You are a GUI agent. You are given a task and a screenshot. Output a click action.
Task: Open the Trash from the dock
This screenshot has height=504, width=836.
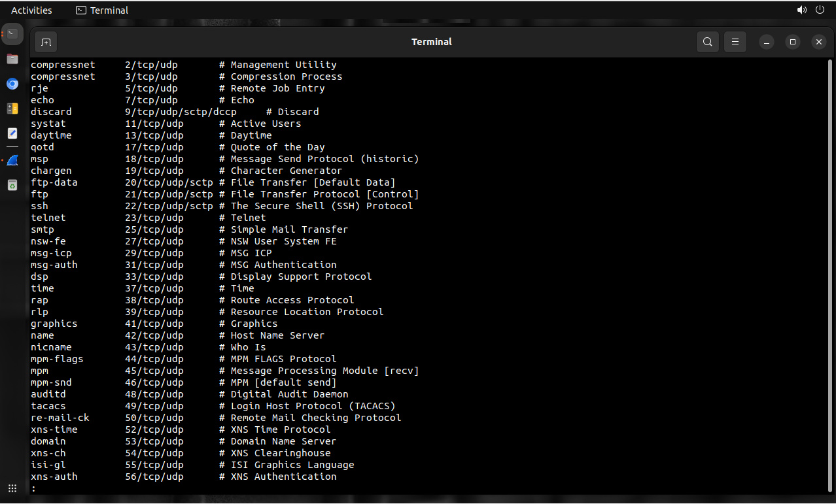12,185
